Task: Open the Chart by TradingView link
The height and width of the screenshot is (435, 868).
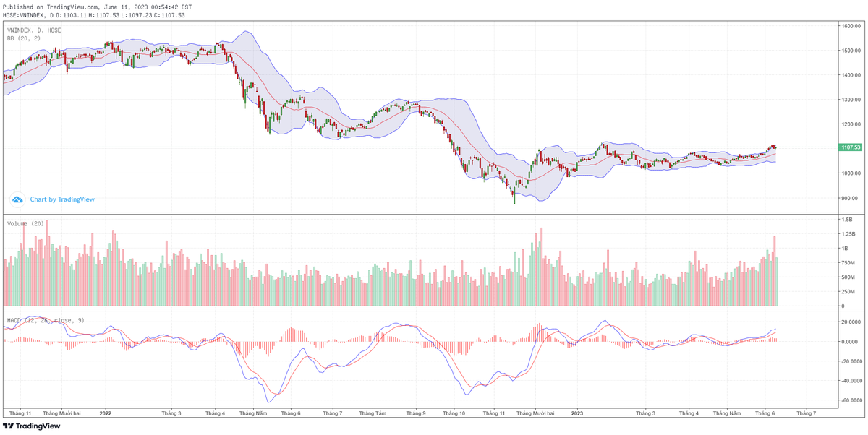Action: 62,199
